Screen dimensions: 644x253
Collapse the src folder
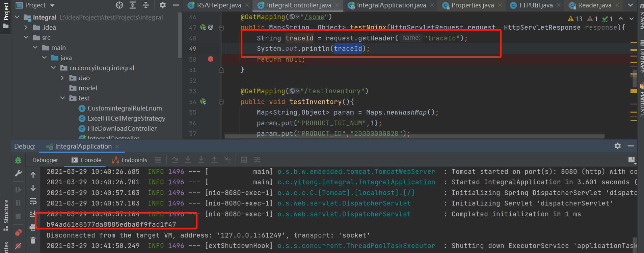[26, 37]
